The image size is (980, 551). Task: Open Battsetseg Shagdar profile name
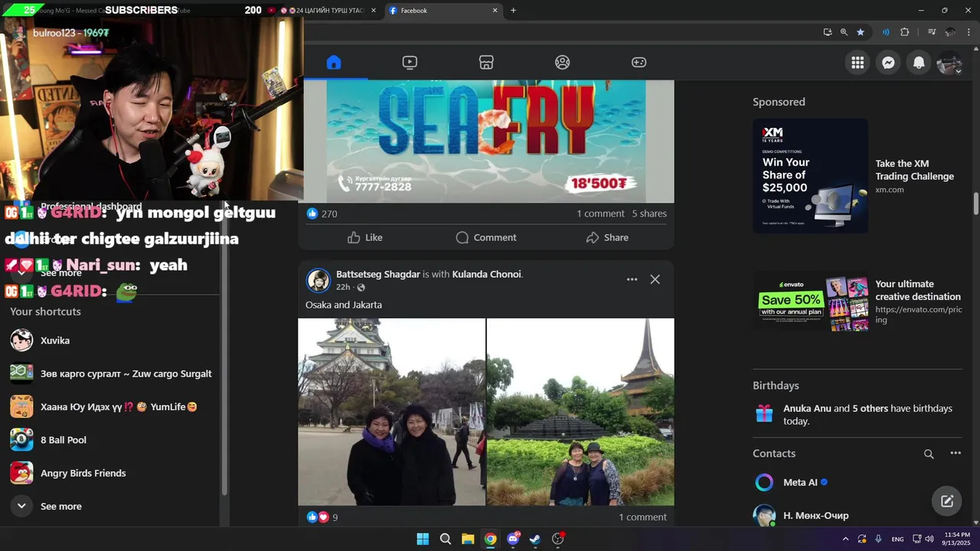tap(378, 274)
